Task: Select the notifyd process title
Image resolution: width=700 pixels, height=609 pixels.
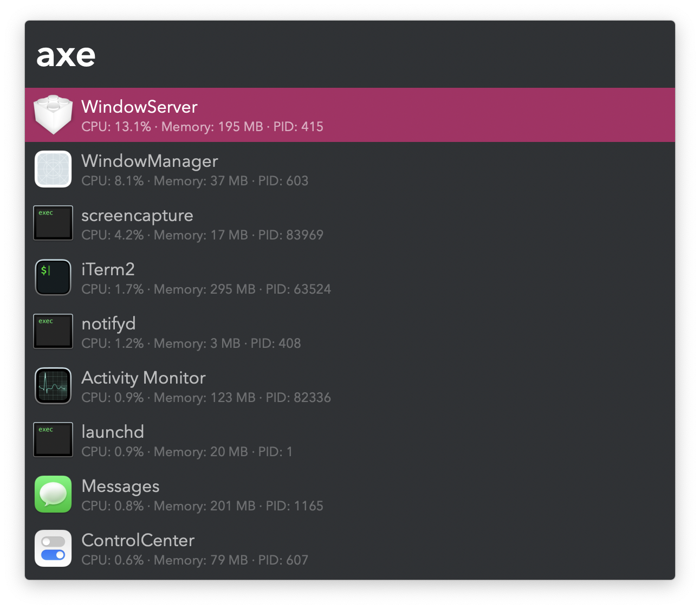Action: click(x=108, y=324)
